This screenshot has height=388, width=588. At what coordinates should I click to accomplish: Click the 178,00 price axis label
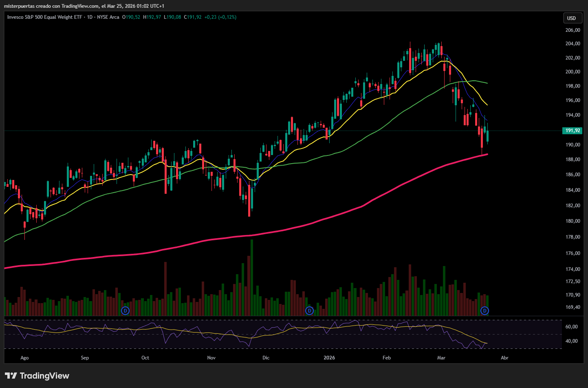[573, 237]
